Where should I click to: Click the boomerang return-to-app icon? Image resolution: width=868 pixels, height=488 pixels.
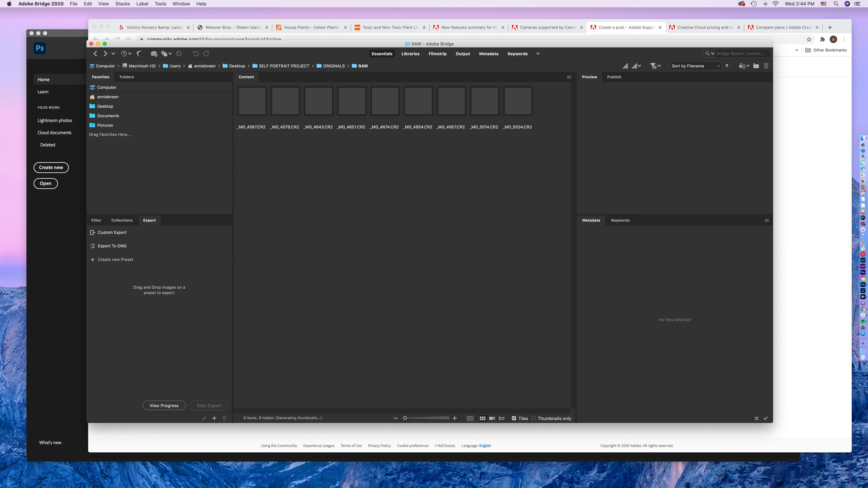click(139, 54)
